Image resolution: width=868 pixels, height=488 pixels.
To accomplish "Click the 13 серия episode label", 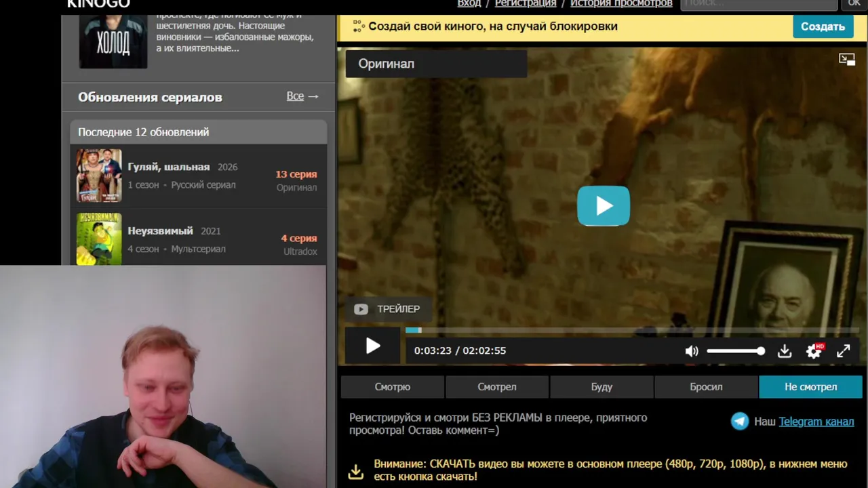I will coord(296,174).
